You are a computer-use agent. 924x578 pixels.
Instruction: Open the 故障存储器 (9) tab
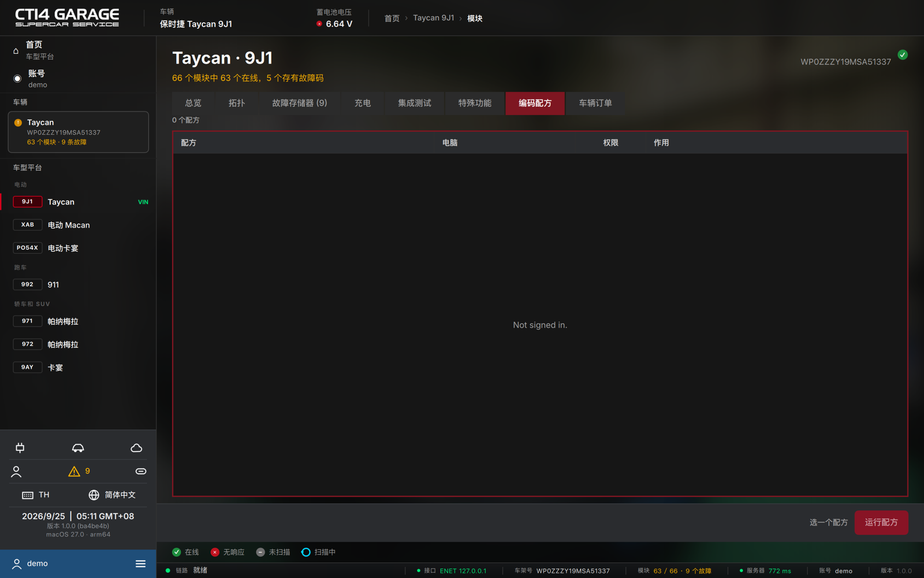coord(299,103)
